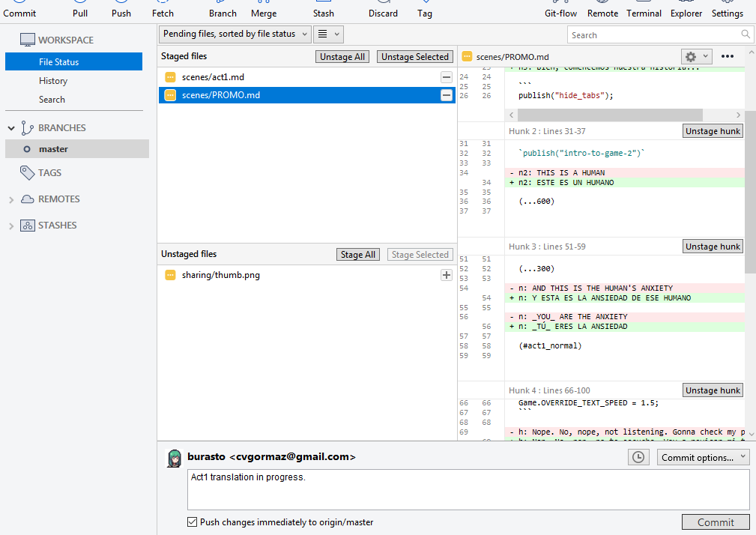Image resolution: width=756 pixels, height=535 pixels.
Task: Click the diff pane vertical scrollbar
Action: (x=750, y=193)
